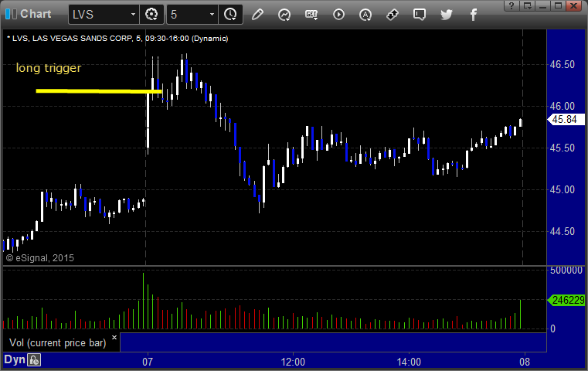This screenshot has height=371, width=588.
Task: Click the 46.50 price axis label
Action: (x=563, y=64)
